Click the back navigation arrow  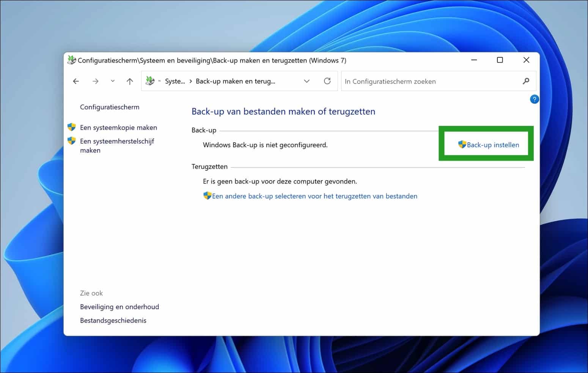(76, 81)
